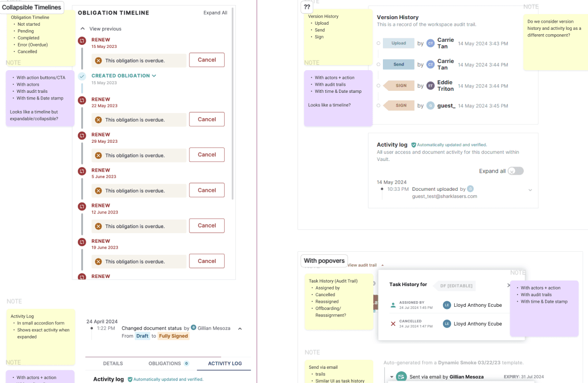Collapse the View audit trail arrow
The width and height of the screenshot is (588, 383).
(x=382, y=265)
